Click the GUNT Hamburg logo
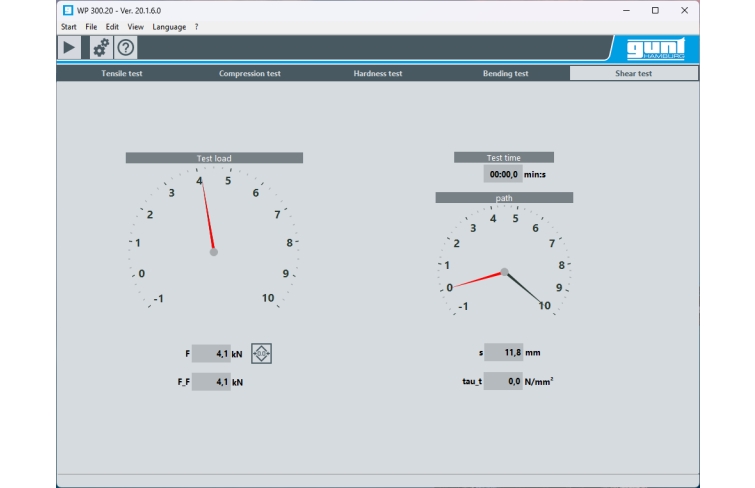The image size is (755, 488). pyautogui.click(x=654, y=49)
